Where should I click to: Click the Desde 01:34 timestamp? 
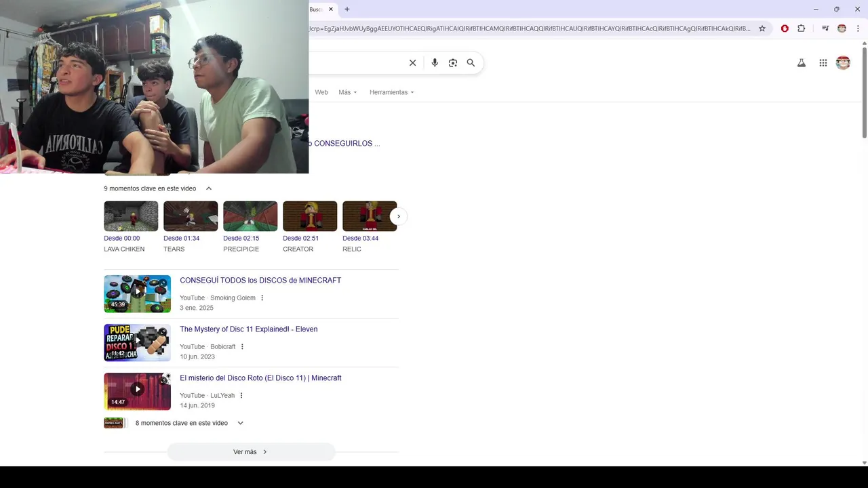pos(181,239)
